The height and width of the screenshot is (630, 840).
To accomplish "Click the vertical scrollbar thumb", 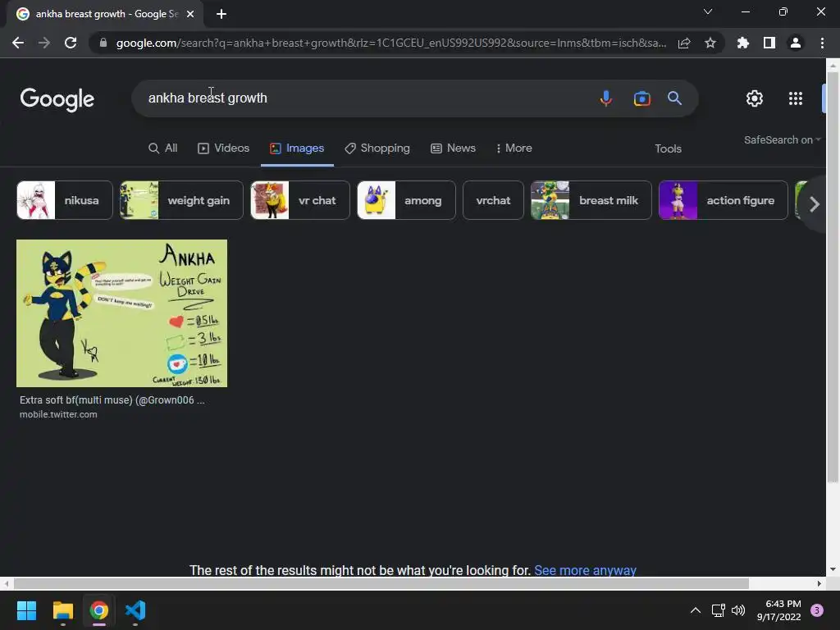I will coord(833,276).
